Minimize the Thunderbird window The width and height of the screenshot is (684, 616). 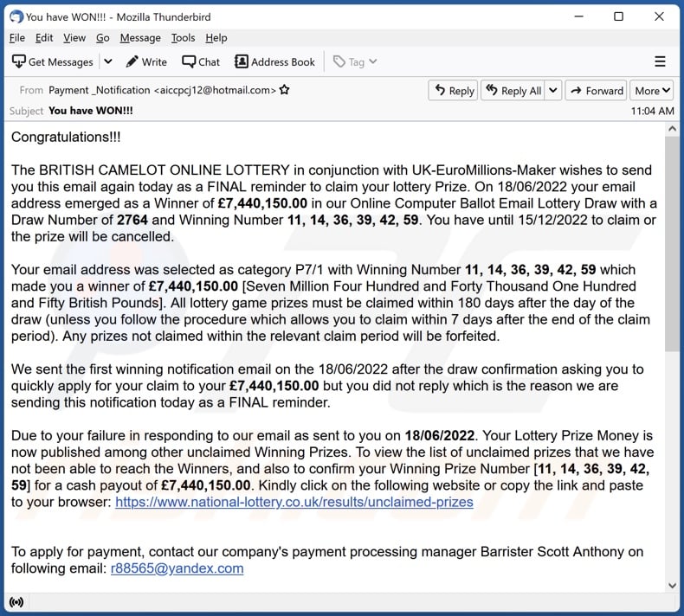tap(579, 16)
